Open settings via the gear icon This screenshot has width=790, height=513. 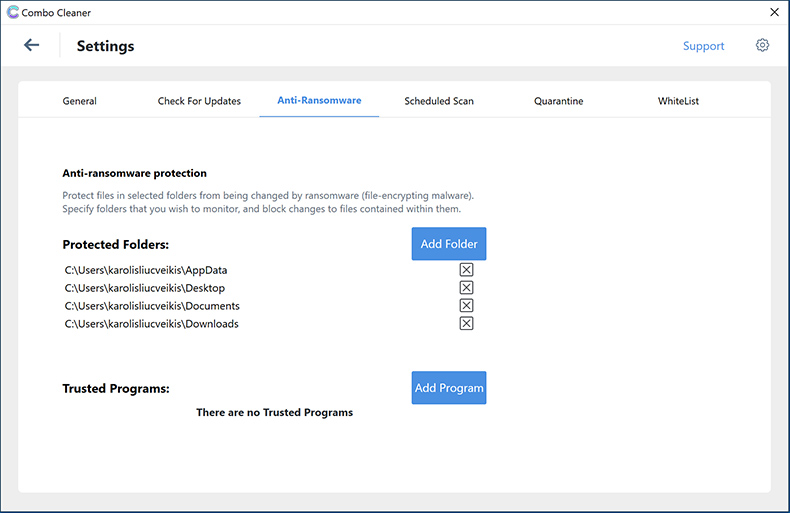(762, 45)
